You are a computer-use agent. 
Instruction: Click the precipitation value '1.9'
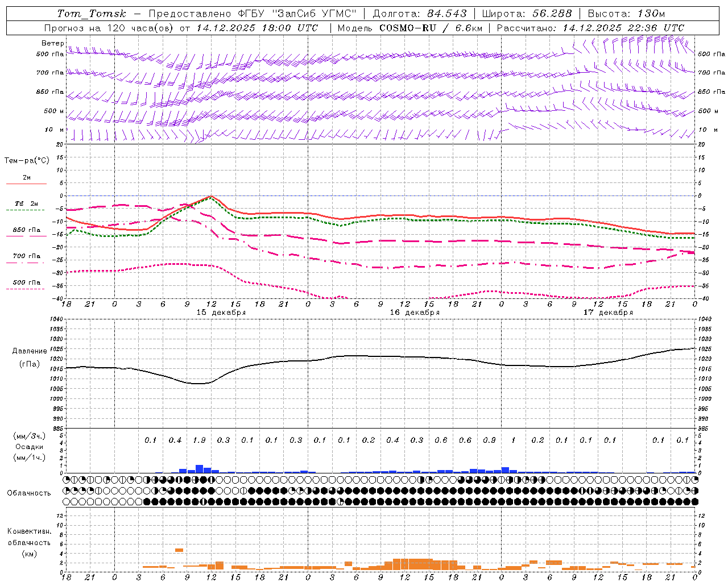199,440
